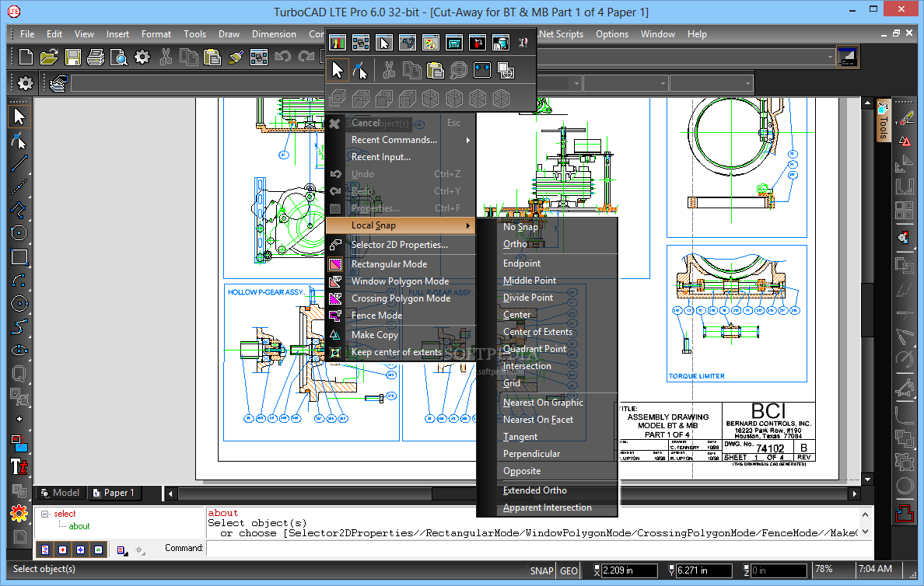Screen dimensions: 924x586
Task: Click the 78% zoom value in status bar
Action: click(x=823, y=569)
